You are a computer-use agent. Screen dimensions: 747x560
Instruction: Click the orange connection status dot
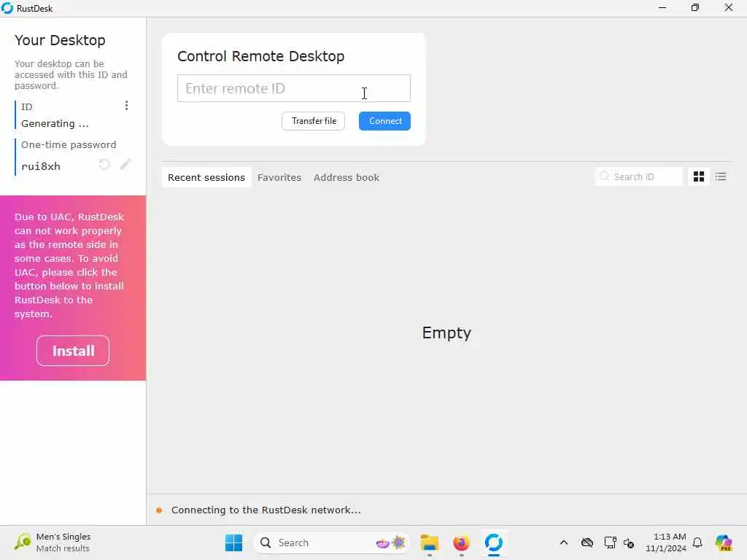(x=159, y=510)
